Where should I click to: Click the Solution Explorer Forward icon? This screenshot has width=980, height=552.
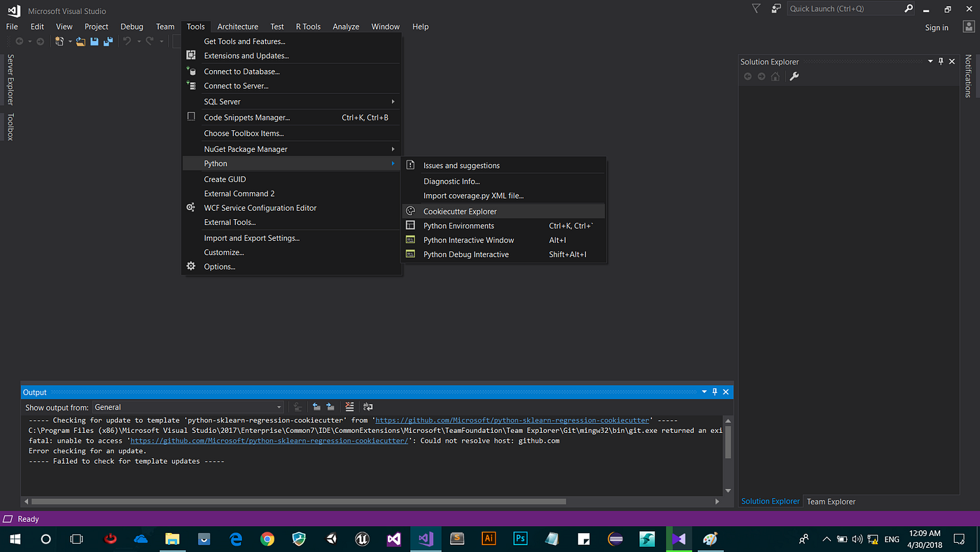[x=762, y=76]
